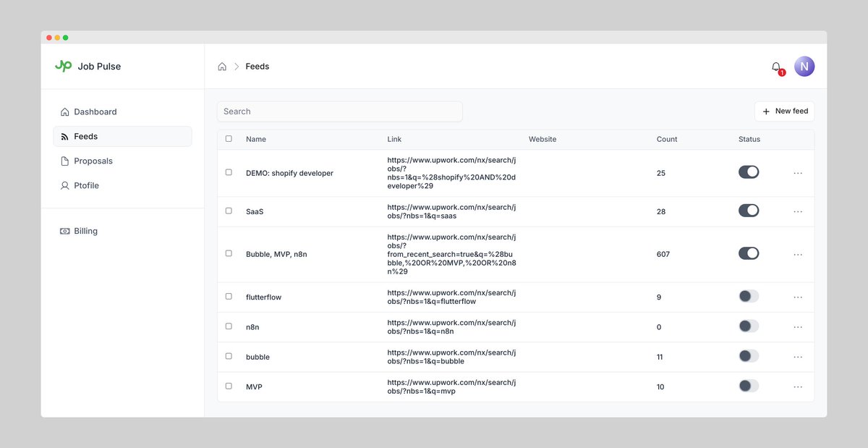
Task: Select the flutterflow row checkbox
Action: [x=229, y=296]
